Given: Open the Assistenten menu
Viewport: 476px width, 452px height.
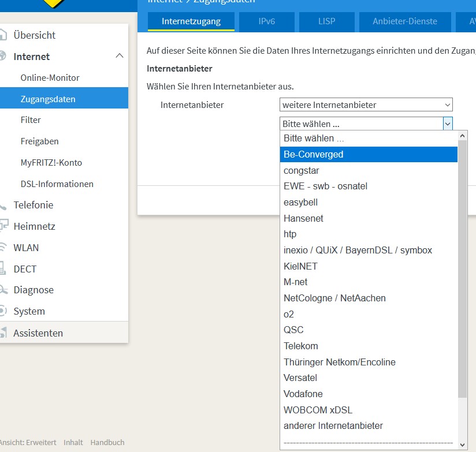Looking at the screenshot, I should tap(64, 333).
